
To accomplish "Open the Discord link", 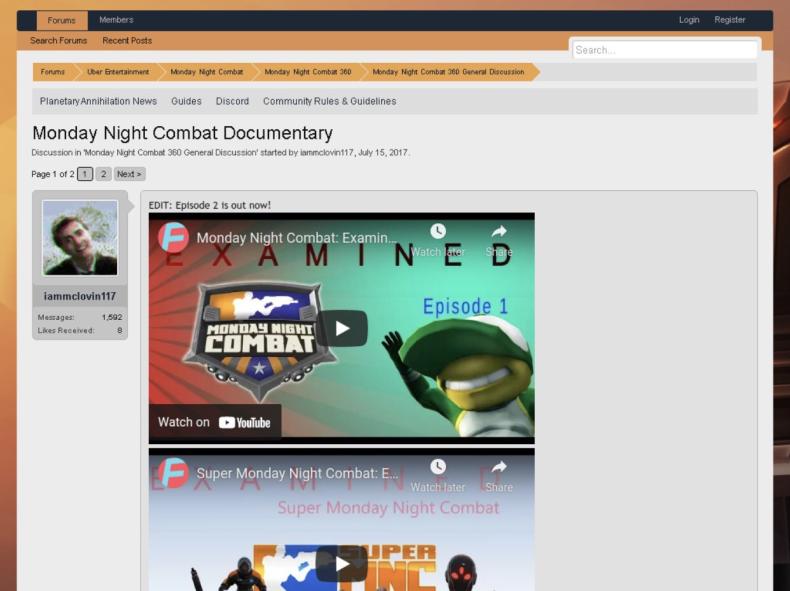I will [232, 101].
